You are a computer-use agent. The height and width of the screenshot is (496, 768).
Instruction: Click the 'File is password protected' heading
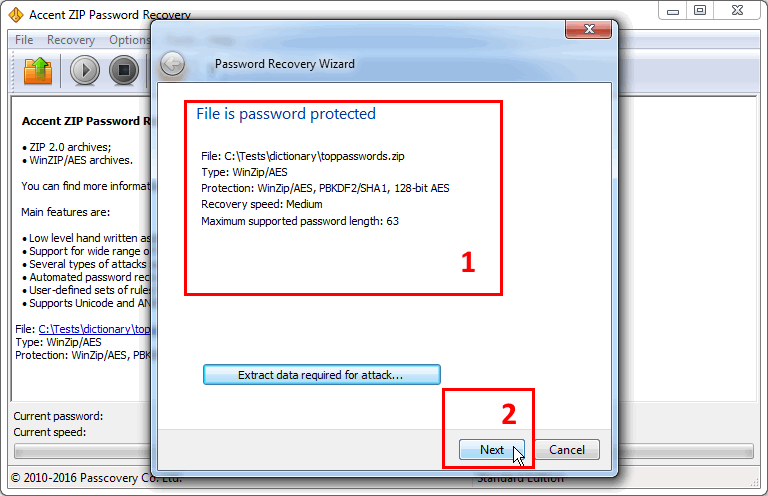[286, 114]
